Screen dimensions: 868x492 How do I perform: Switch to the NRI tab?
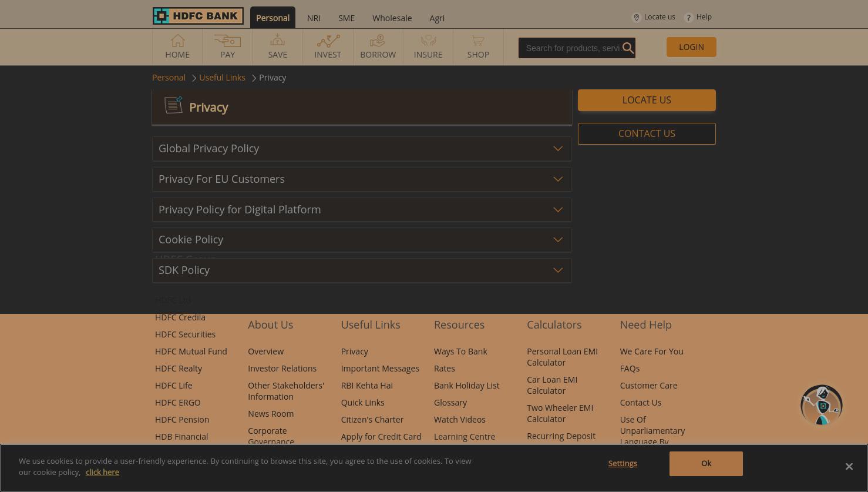pos(314,18)
